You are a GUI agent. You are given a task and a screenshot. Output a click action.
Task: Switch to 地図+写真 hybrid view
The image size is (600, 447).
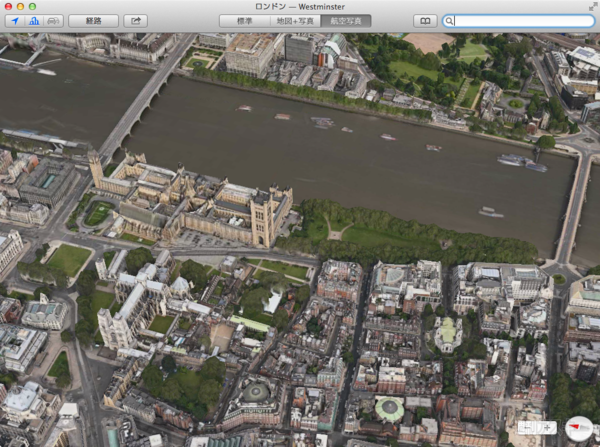[x=295, y=21]
